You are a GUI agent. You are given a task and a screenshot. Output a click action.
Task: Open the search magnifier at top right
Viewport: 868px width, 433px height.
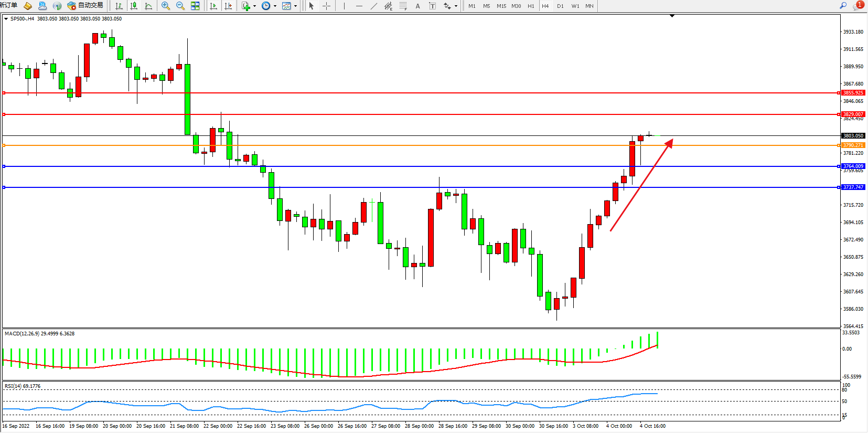[x=843, y=6]
